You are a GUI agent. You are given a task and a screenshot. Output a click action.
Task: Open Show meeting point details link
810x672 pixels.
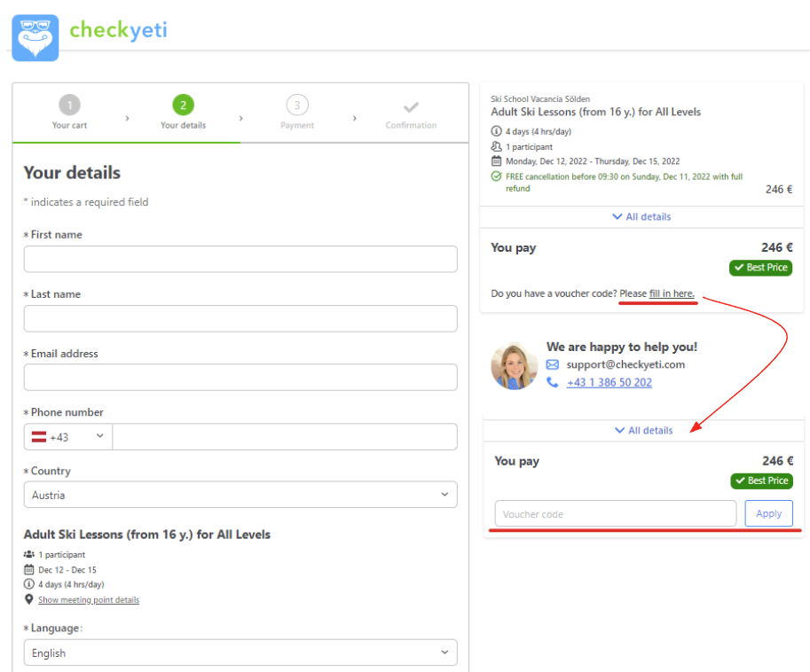[x=89, y=599]
